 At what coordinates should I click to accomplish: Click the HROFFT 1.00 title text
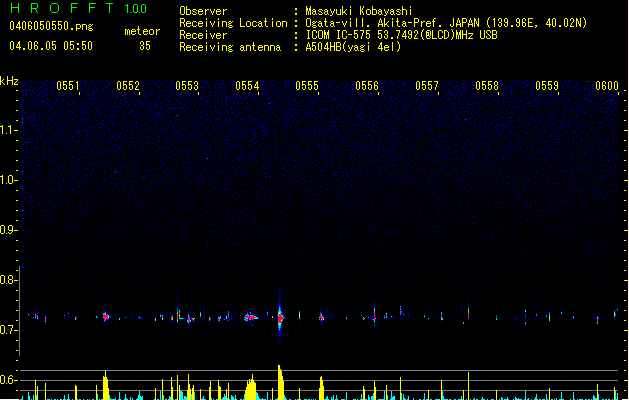pos(78,8)
